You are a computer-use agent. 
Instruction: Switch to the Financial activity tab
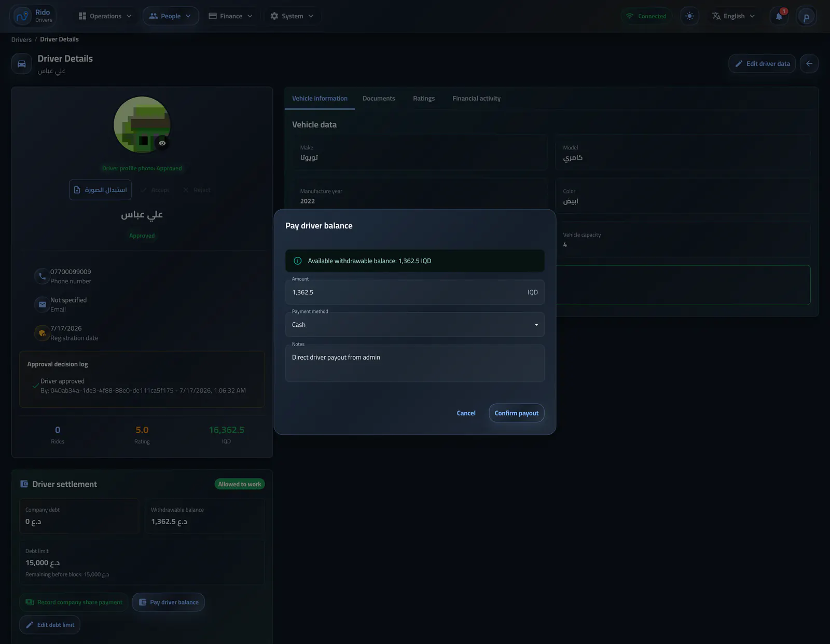pyautogui.click(x=476, y=99)
